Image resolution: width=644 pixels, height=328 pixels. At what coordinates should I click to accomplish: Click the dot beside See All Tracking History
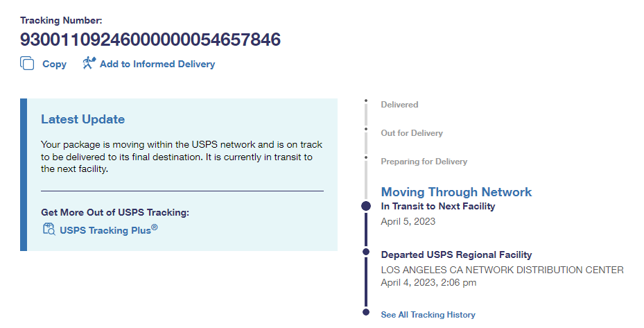[x=366, y=313]
